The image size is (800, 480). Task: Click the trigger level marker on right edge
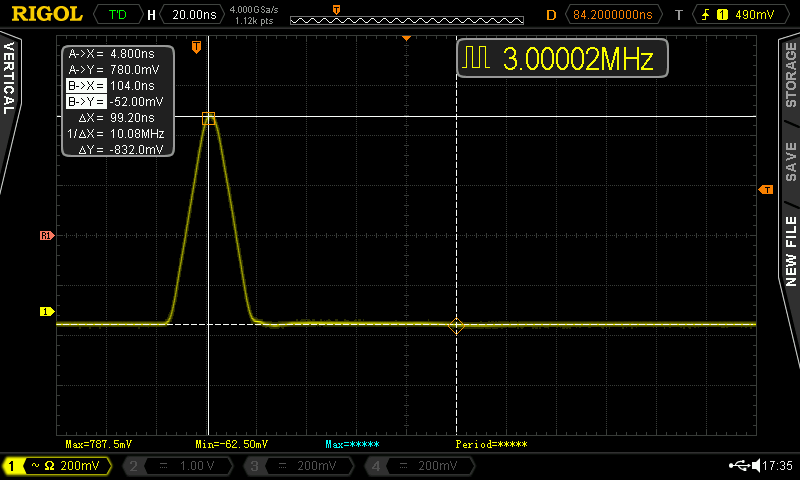pos(766,189)
